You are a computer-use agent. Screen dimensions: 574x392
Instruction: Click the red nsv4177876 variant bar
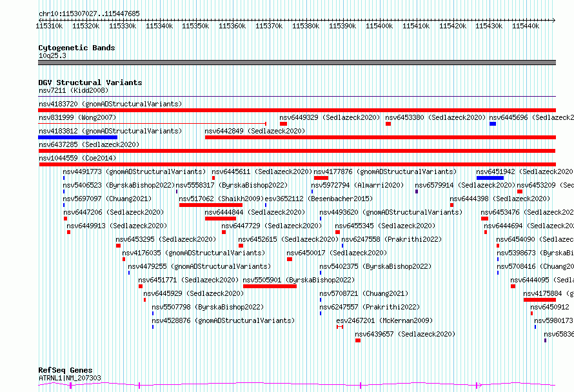321,178
